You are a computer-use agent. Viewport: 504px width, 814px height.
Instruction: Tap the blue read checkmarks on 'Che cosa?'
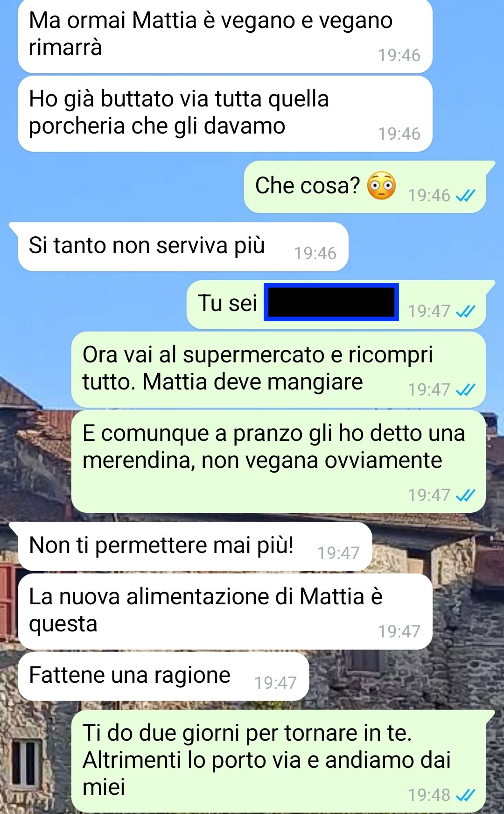(465, 195)
